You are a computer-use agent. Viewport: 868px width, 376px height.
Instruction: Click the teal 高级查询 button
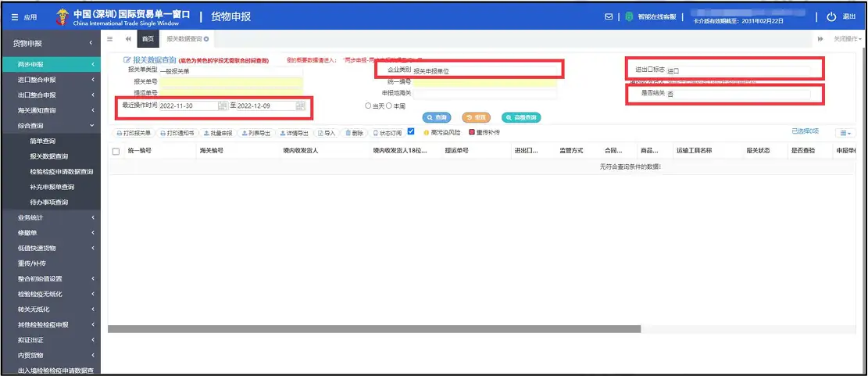click(521, 117)
